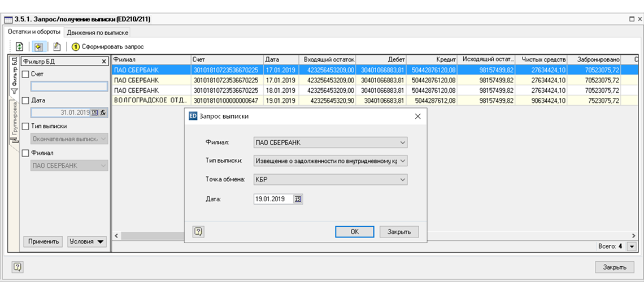The image size is (644, 294).
Task: Tick the Дата filter checkbox
Action: pyautogui.click(x=25, y=100)
